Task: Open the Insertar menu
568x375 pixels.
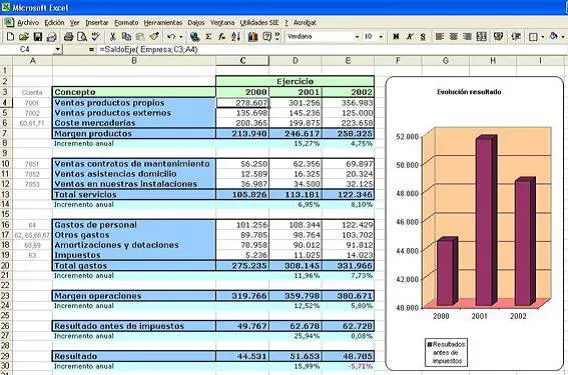Action: point(97,22)
